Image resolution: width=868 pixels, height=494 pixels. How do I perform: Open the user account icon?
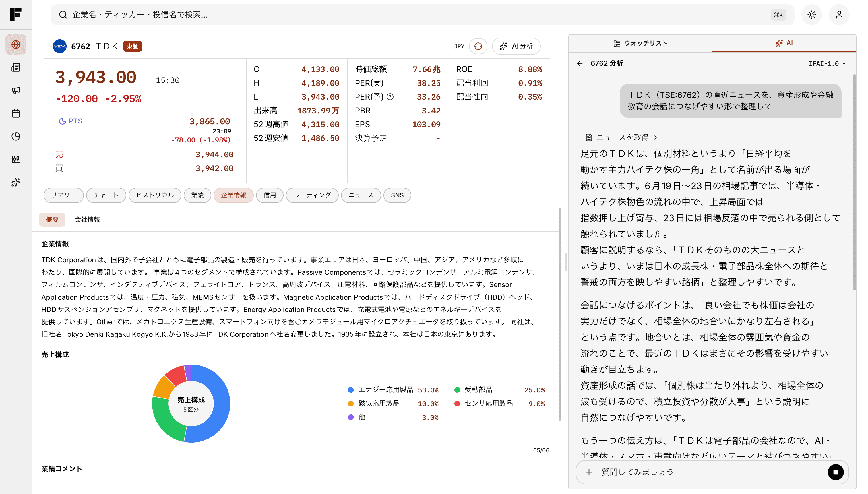pyautogui.click(x=839, y=15)
